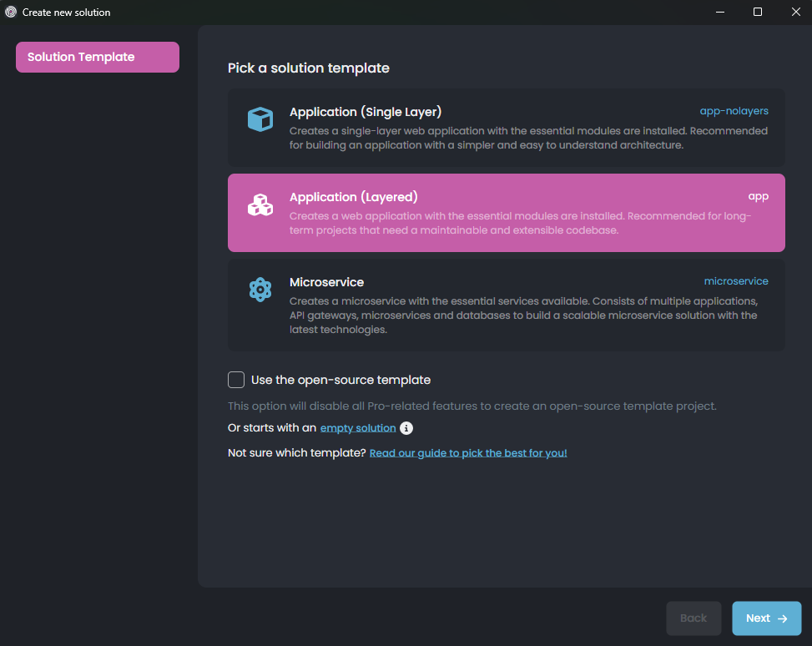Select the gear icon for Microservice template
This screenshot has width=812, height=646.
260,290
